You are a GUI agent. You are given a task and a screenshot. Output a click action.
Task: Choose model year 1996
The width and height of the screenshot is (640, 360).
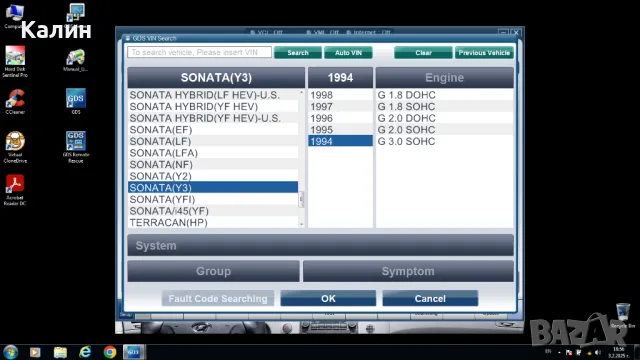tap(340, 118)
